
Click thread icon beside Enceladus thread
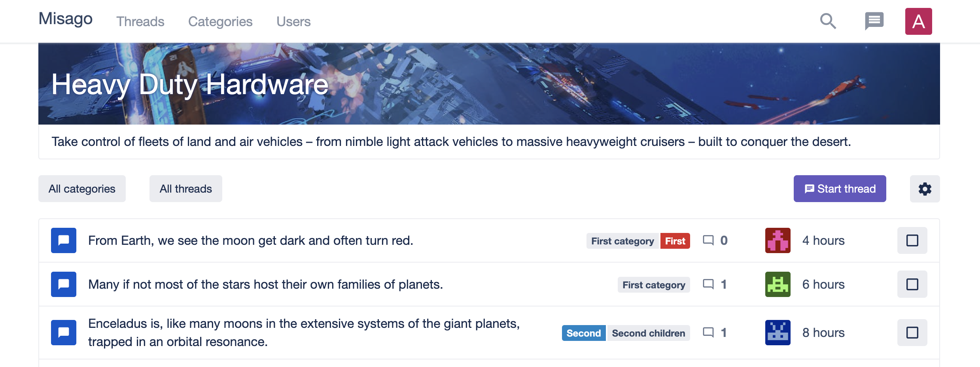click(64, 333)
